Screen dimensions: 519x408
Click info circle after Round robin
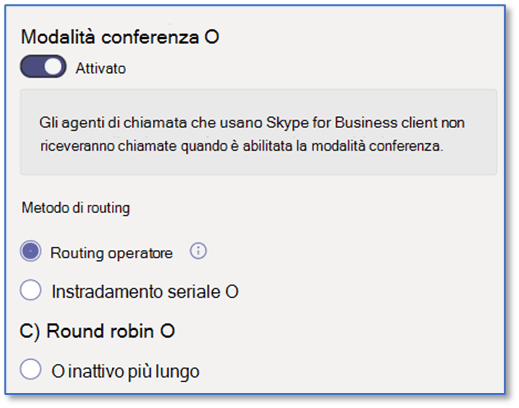click(167, 331)
